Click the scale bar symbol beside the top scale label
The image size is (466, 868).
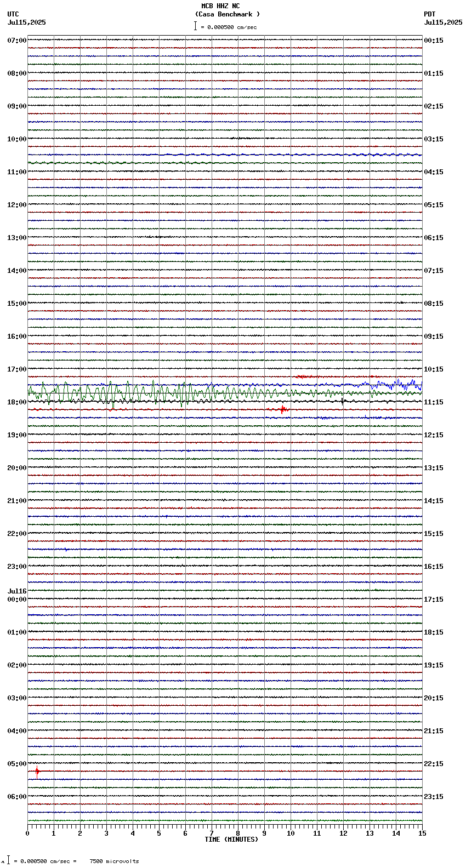(195, 26)
